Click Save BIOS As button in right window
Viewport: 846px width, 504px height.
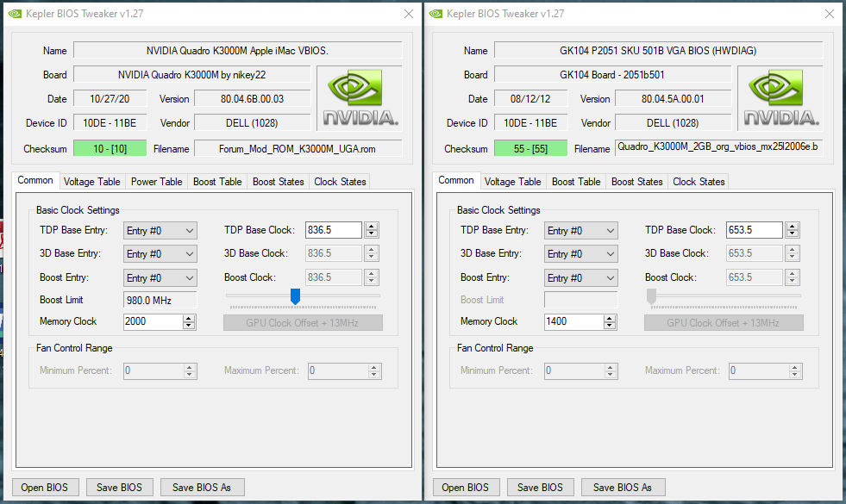tap(623, 488)
